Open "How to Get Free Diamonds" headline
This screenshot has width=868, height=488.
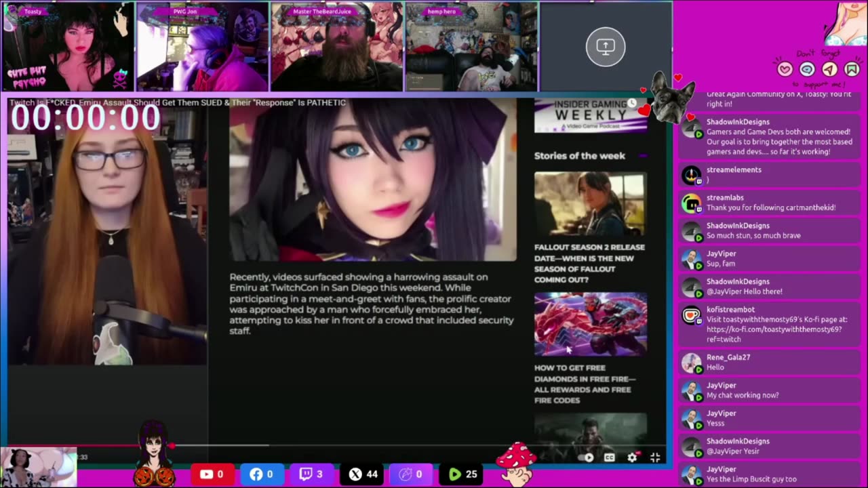click(x=585, y=384)
